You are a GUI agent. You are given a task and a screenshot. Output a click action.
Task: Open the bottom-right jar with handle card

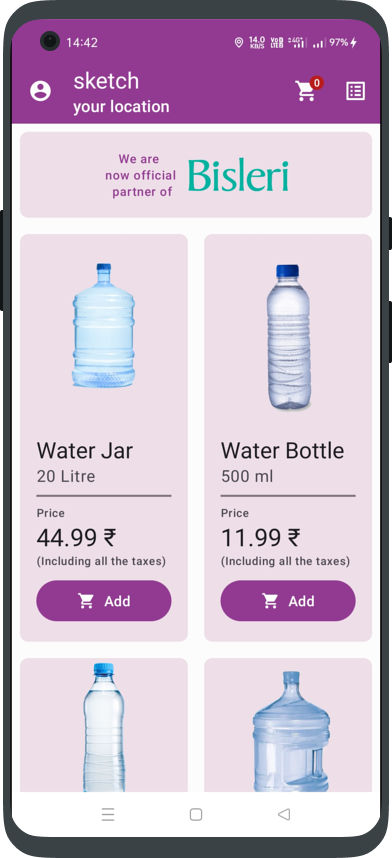[x=288, y=724]
